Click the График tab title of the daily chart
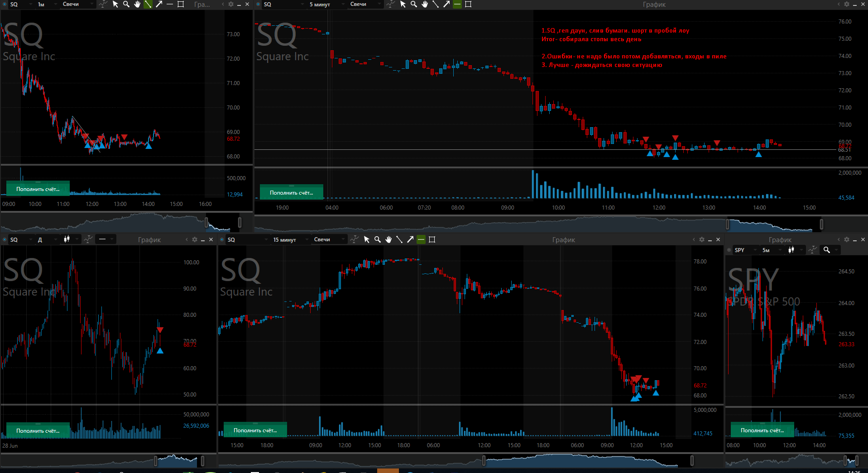The height and width of the screenshot is (473, 868). 149,240
